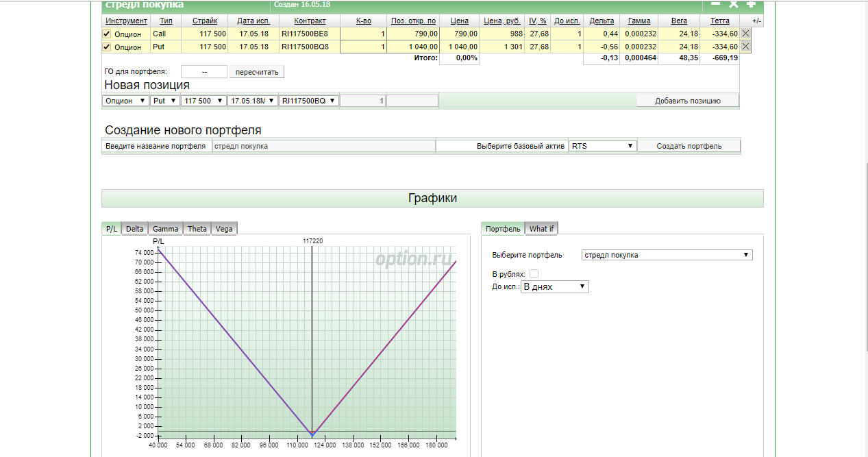This screenshot has height=457, width=868.
Task: Enable the 'В рублях' checkbox
Action: pos(534,274)
